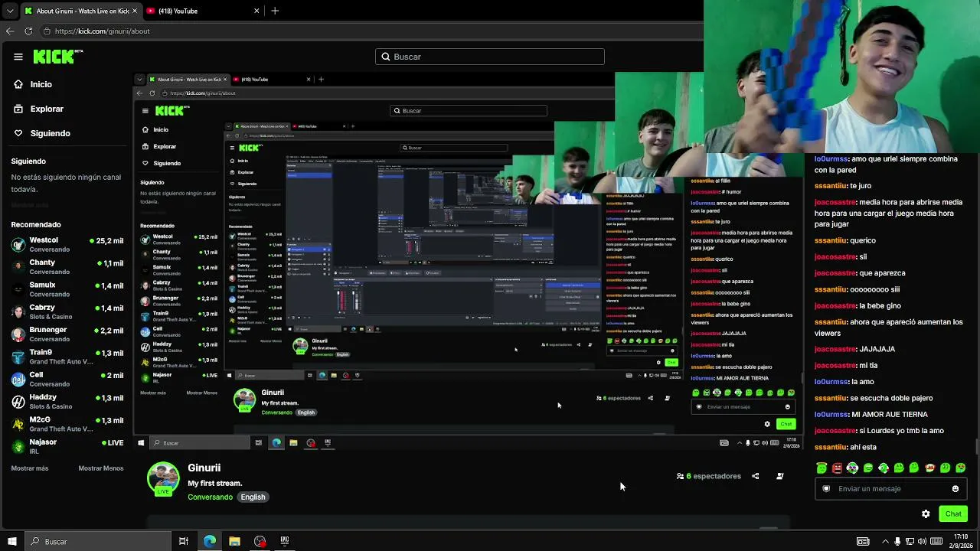Expand recommended list with Mostrar más
The width and height of the screenshot is (980, 551).
[30, 468]
